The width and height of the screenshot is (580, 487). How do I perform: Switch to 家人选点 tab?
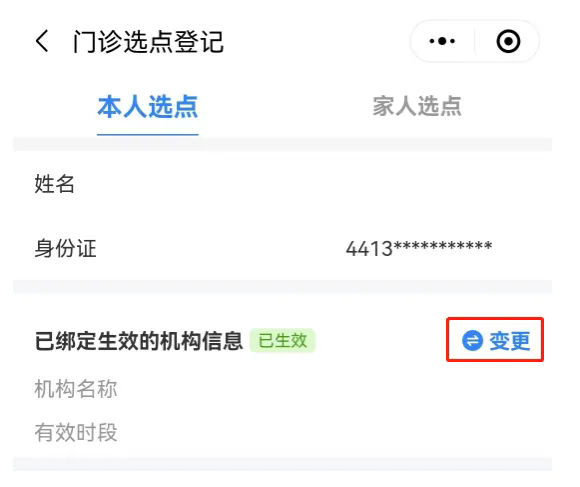point(417,106)
